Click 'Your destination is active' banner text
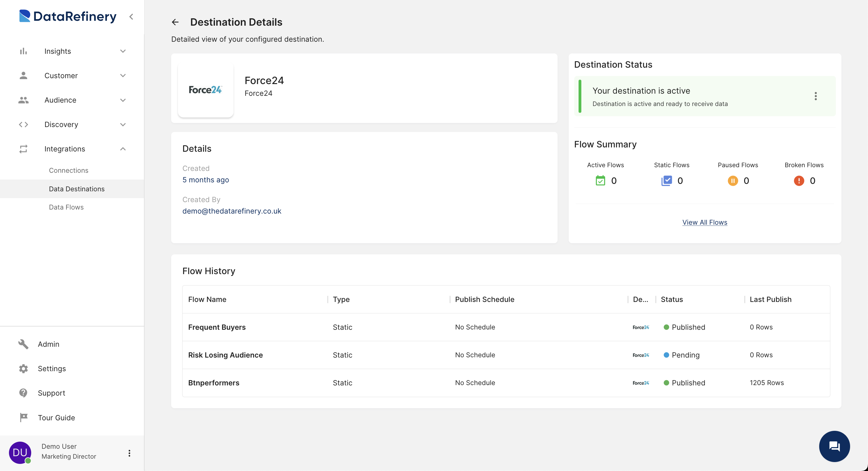868x471 pixels. [641, 91]
